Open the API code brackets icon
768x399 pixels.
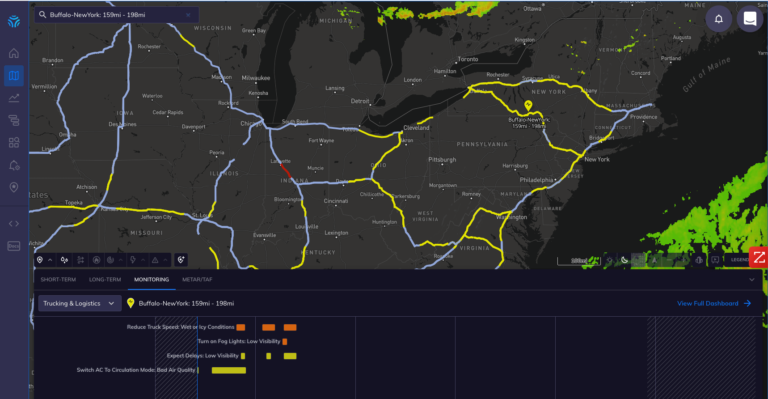coord(14,224)
